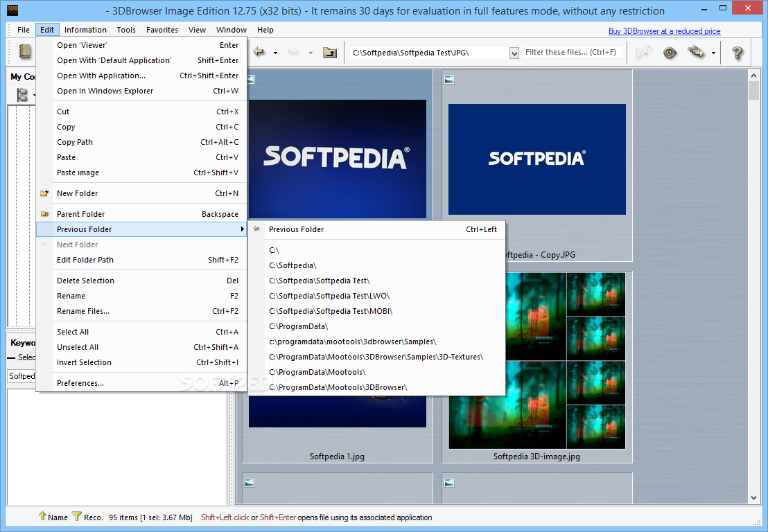Screen dimensions: 768x532
Task: Click the Parent Folder icon in Edit menu
Action: 44,213
